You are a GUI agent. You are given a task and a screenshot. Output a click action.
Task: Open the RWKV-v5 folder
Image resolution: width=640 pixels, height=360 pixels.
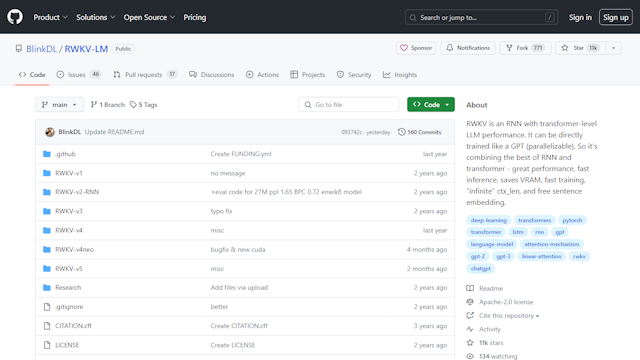tap(69, 269)
